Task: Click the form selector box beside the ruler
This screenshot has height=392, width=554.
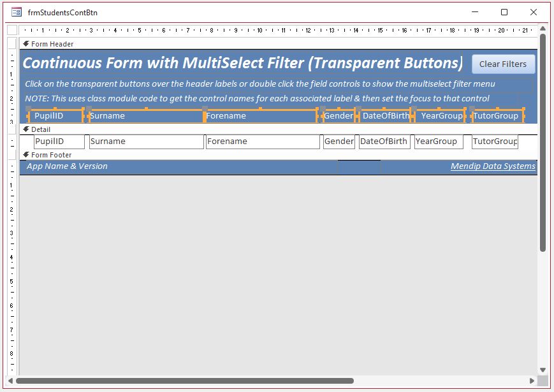Action: (12, 30)
